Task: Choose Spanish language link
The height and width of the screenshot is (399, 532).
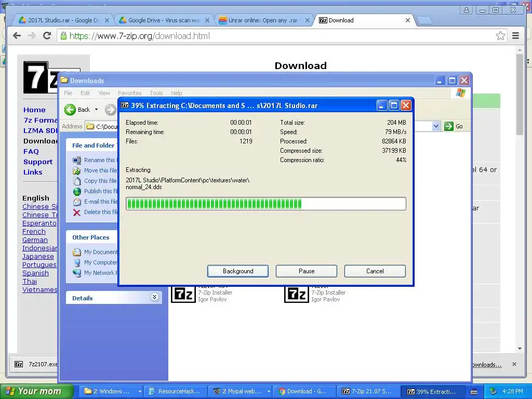Action: pyautogui.click(x=36, y=273)
